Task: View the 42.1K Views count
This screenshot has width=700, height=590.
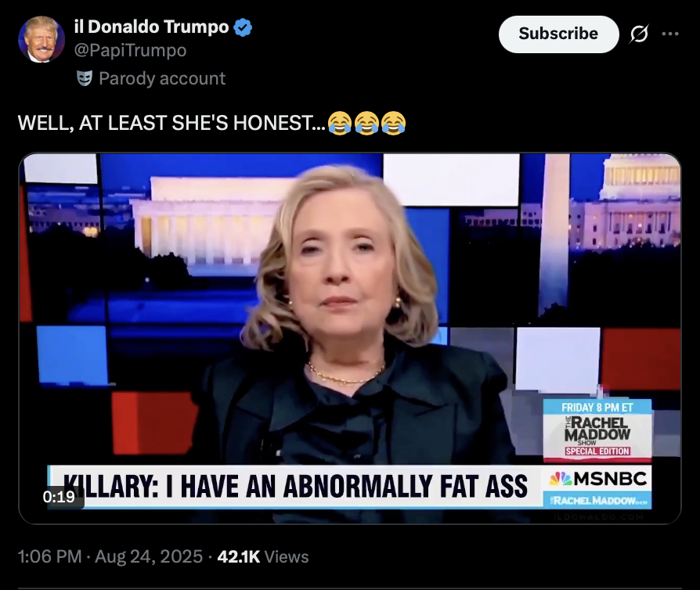Action: [263, 556]
